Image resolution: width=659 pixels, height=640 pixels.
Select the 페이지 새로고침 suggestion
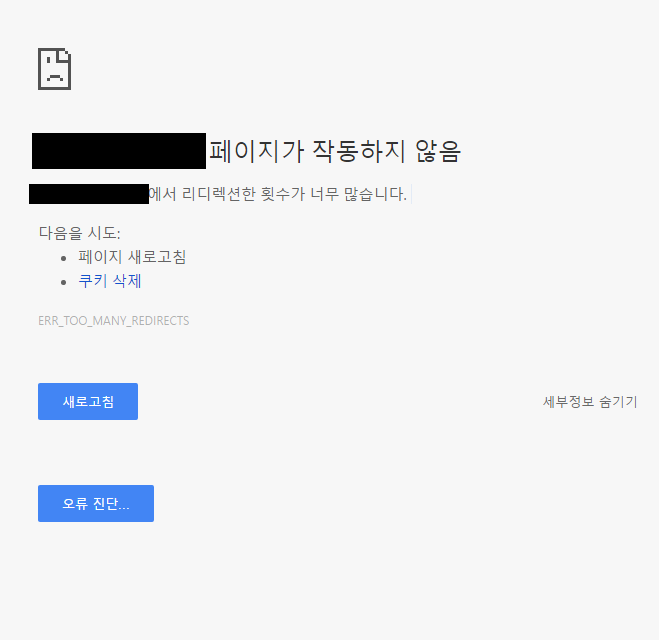132,257
